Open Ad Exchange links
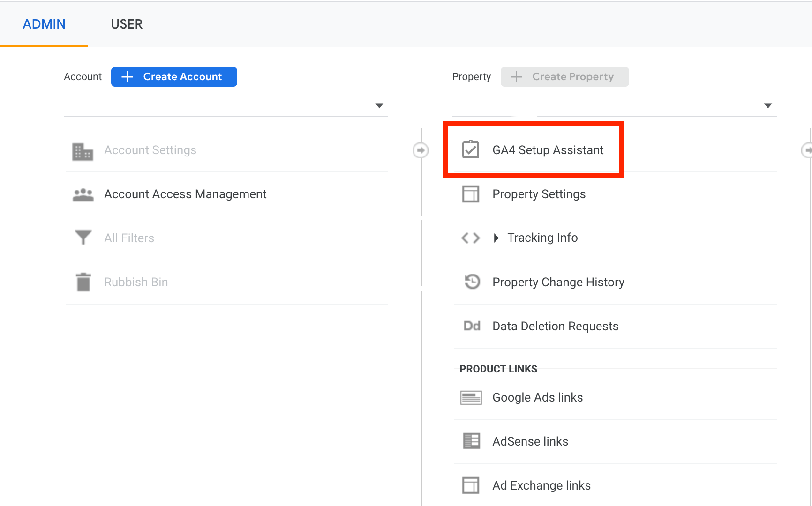Image resolution: width=812 pixels, height=506 pixels. [541, 485]
